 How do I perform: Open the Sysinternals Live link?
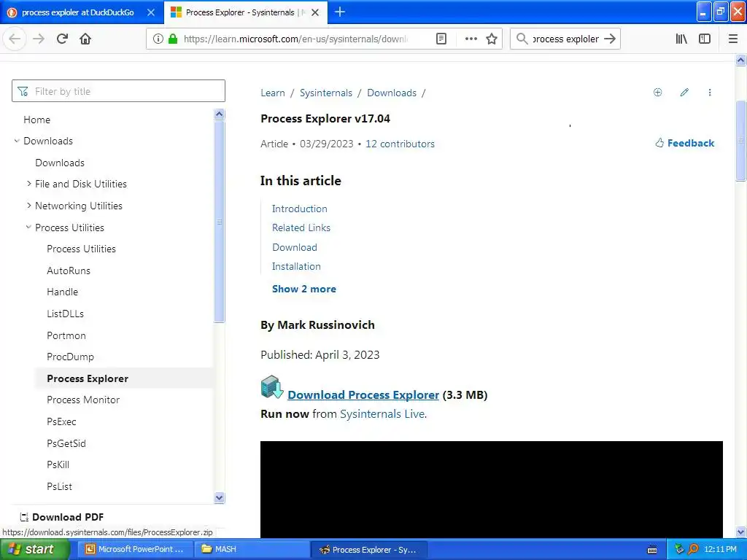click(382, 414)
